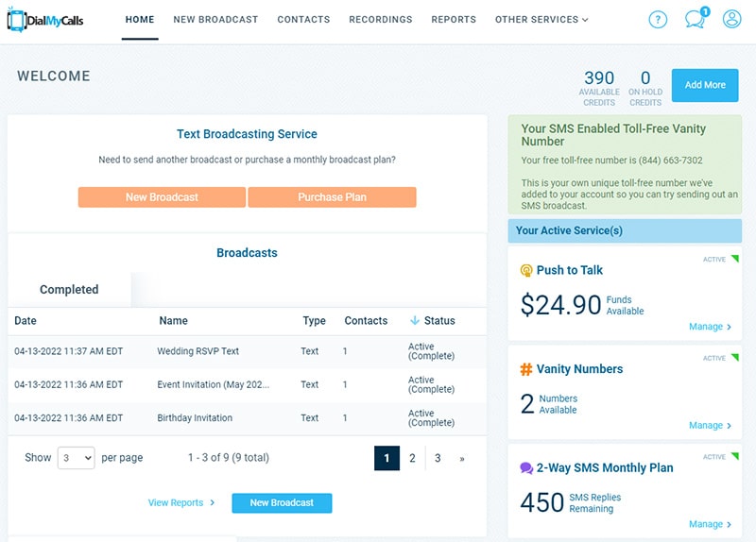Sort by Status column arrow

pyautogui.click(x=415, y=321)
